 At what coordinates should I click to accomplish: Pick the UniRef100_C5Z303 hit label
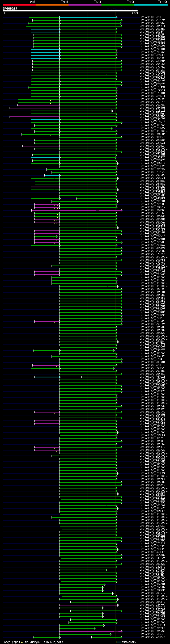click(x=152, y=289)
